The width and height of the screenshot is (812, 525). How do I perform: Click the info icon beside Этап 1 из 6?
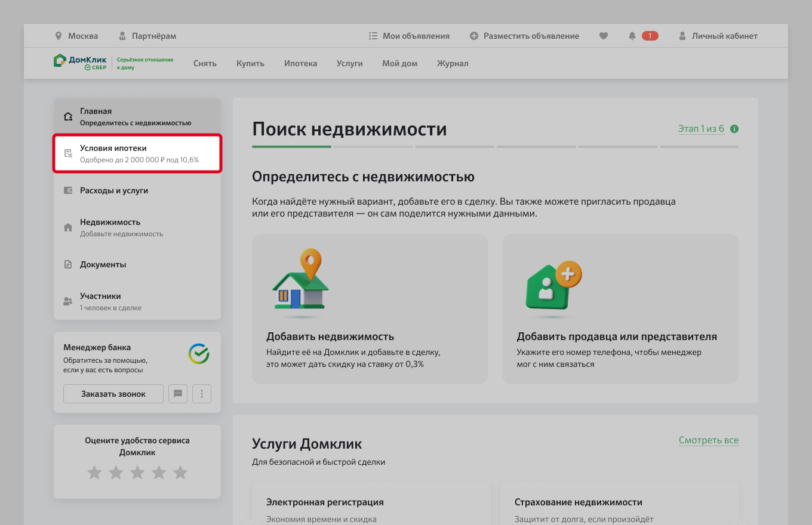[x=734, y=129]
